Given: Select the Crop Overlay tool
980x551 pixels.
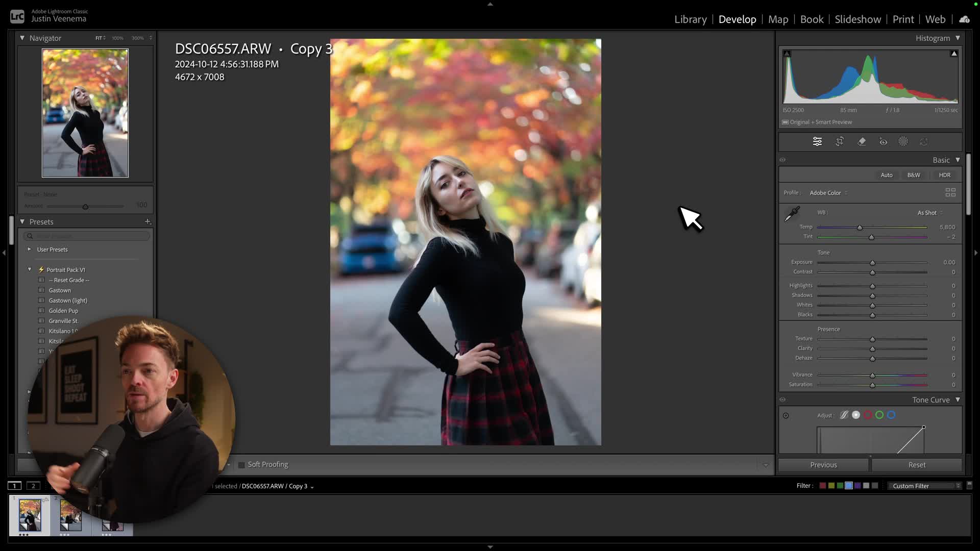Looking at the screenshot, I should point(840,141).
